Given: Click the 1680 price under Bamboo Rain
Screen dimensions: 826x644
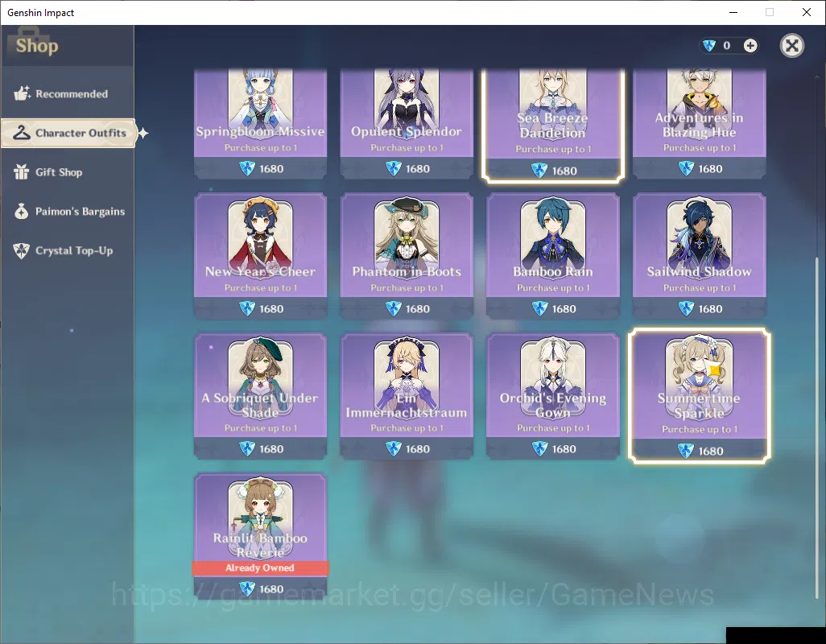Looking at the screenshot, I should pyautogui.click(x=564, y=309).
